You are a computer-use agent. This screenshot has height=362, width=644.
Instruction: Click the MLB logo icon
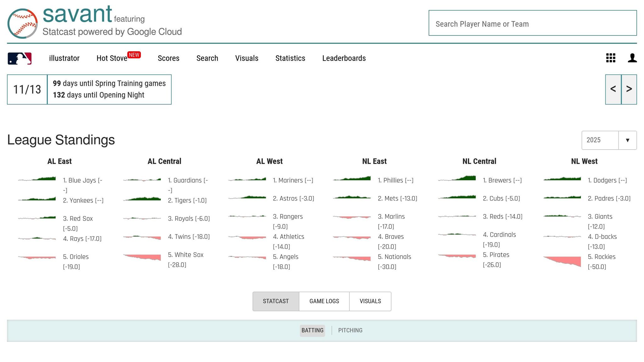click(x=19, y=58)
